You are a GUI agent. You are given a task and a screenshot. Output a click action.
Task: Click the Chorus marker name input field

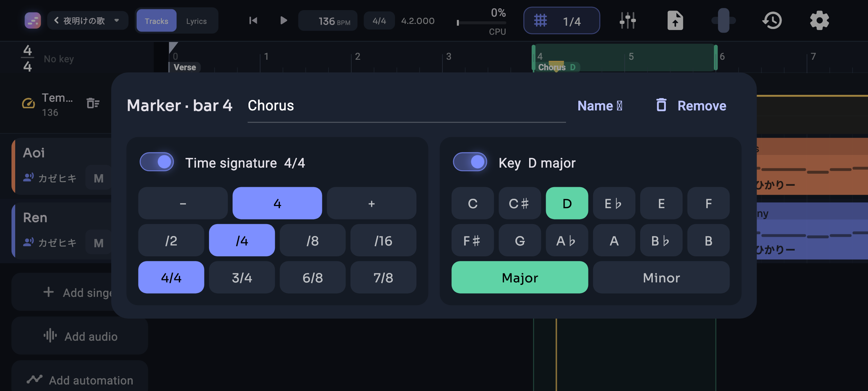click(407, 106)
